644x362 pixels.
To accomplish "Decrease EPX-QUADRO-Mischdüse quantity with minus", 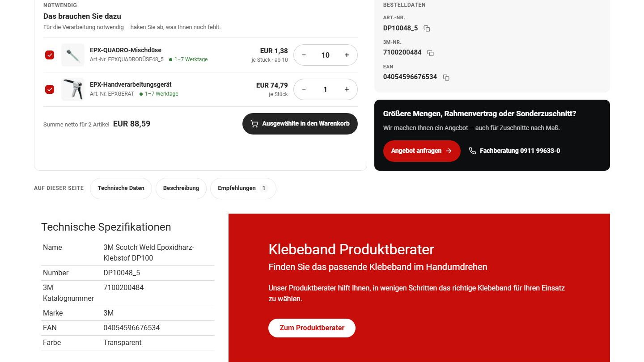I will tap(304, 55).
